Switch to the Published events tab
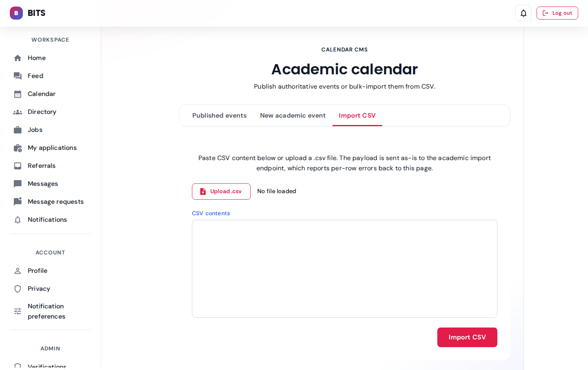Image resolution: width=588 pixels, height=370 pixels. [x=219, y=116]
